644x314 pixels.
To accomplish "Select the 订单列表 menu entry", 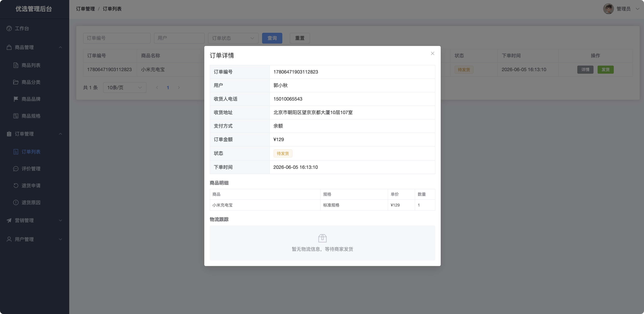I will click(x=34, y=152).
